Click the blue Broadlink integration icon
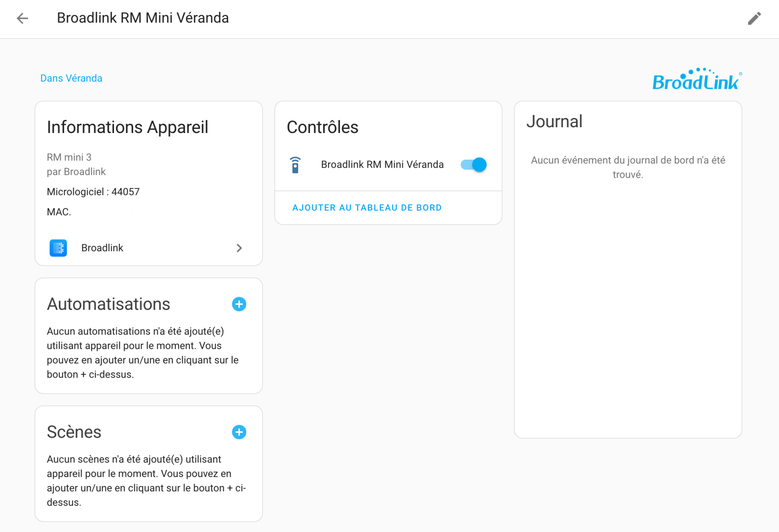 58,248
